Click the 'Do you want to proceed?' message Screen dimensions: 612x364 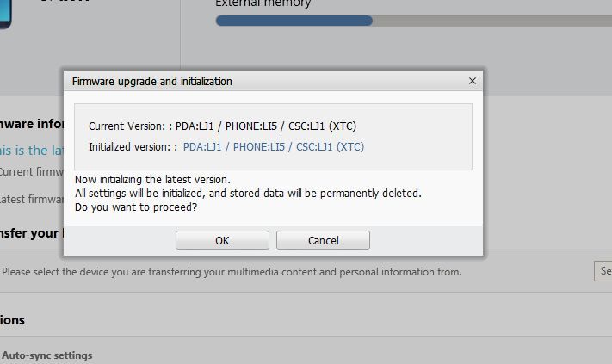(x=136, y=207)
